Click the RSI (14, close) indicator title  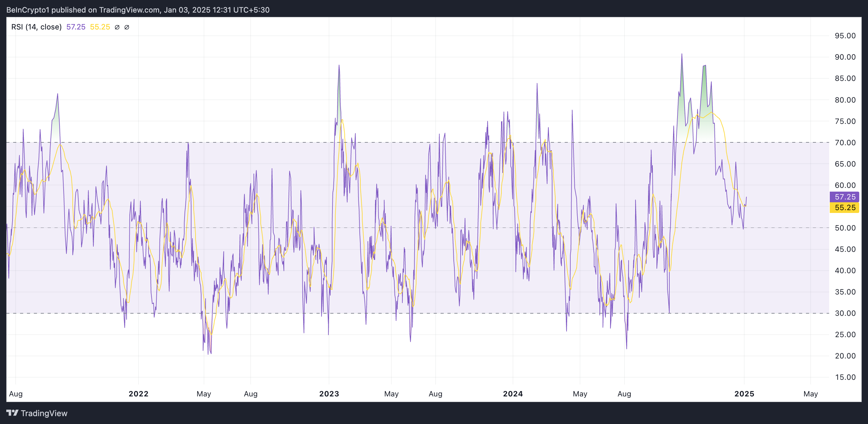36,27
